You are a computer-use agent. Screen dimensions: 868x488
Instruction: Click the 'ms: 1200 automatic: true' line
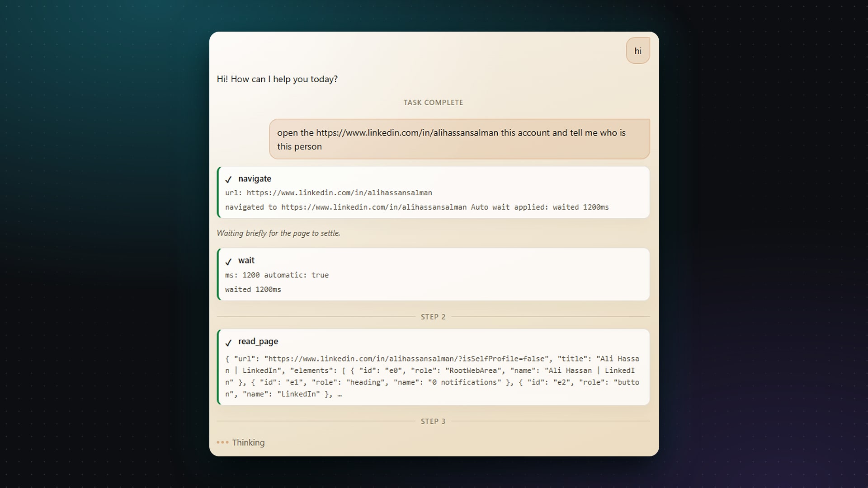tap(277, 275)
